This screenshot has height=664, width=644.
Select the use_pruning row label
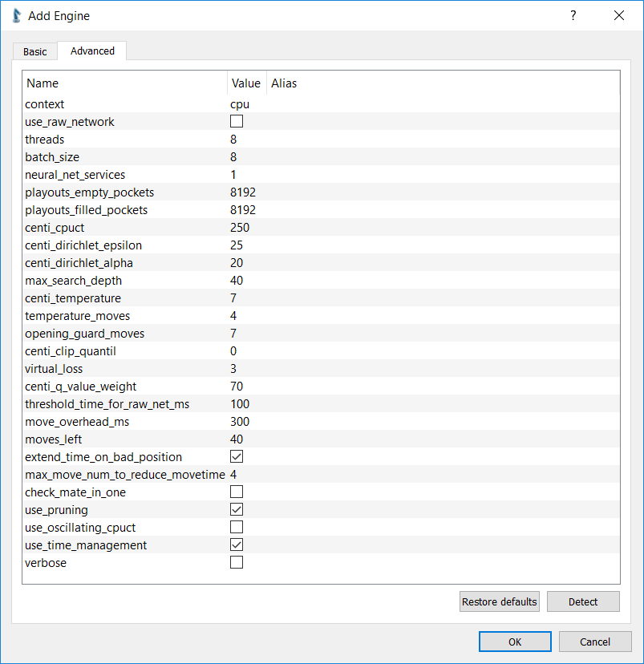coord(56,510)
